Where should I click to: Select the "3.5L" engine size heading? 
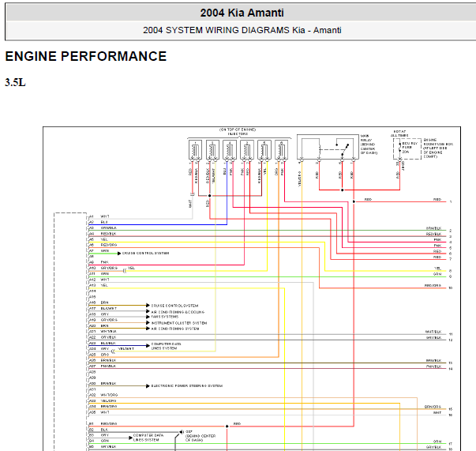click(x=15, y=83)
